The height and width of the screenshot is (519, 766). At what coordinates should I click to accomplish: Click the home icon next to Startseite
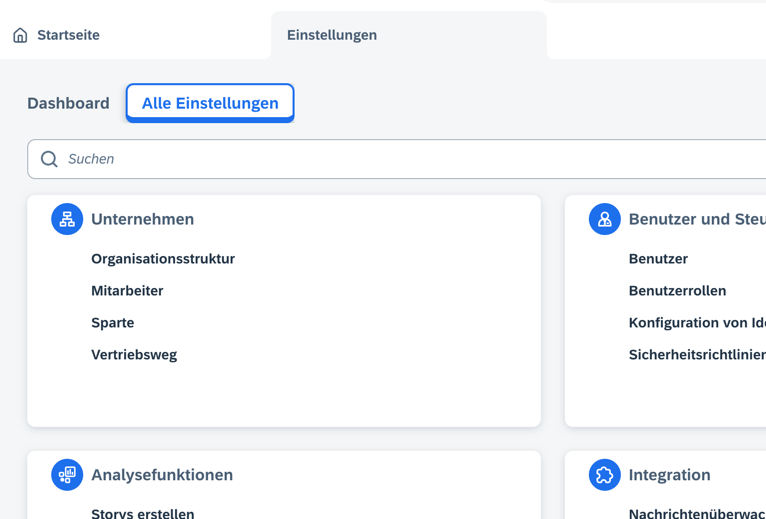(x=20, y=35)
